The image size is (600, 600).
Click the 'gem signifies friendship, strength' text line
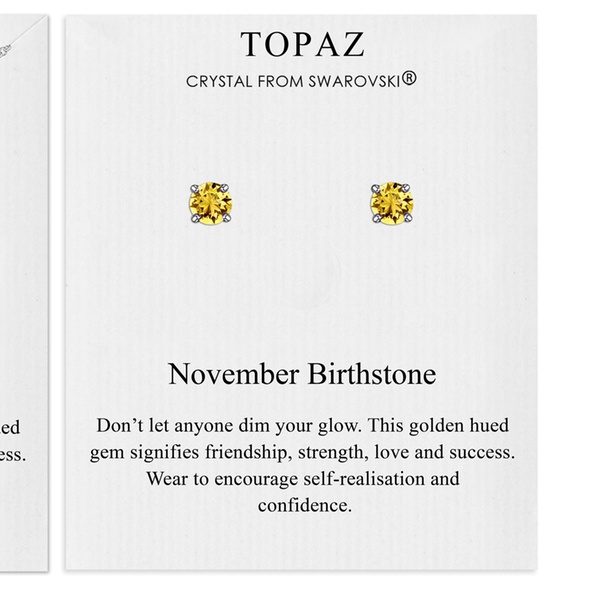coord(302,452)
